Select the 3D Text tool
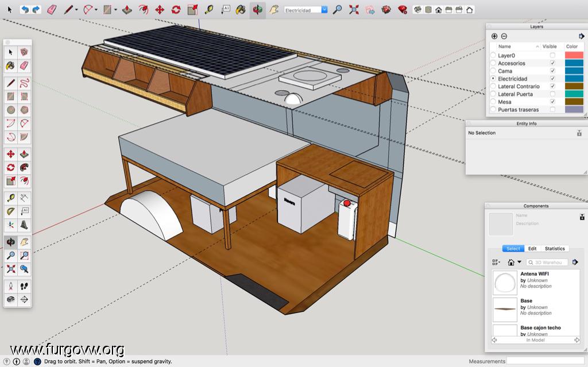The width and height of the screenshot is (588, 367). pos(24,225)
